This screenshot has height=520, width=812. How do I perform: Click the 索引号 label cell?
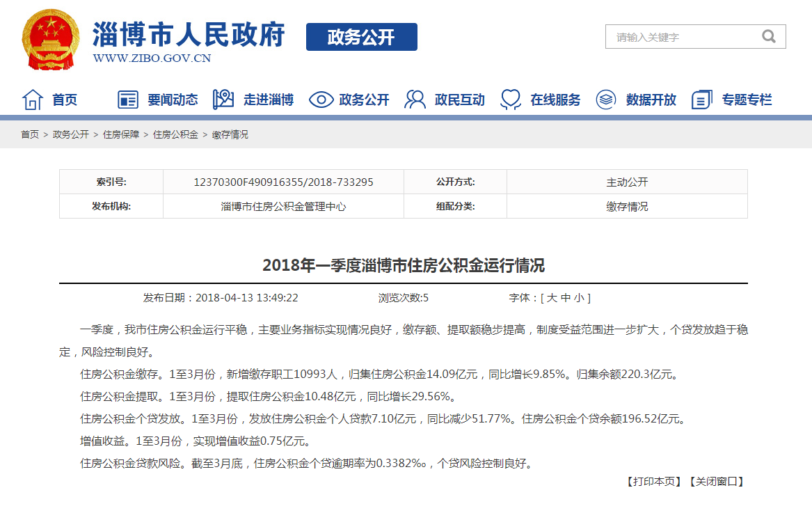pos(111,182)
